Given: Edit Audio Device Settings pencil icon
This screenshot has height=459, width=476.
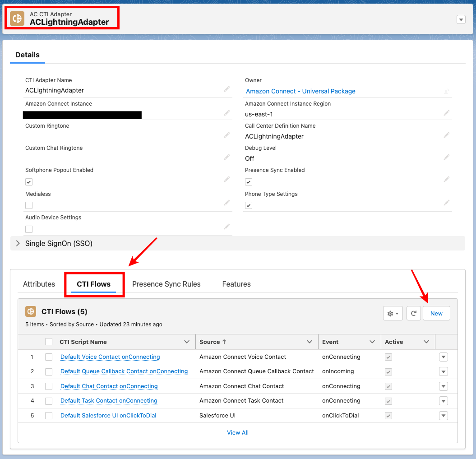Looking at the screenshot, I should coord(227,227).
